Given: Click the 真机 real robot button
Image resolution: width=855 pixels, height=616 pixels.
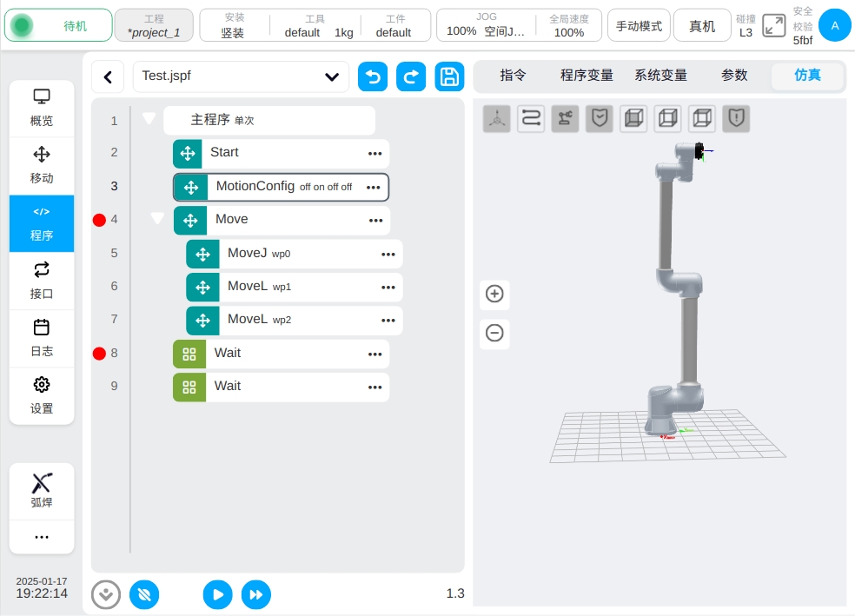Looking at the screenshot, I should click(x=702, y=26).
